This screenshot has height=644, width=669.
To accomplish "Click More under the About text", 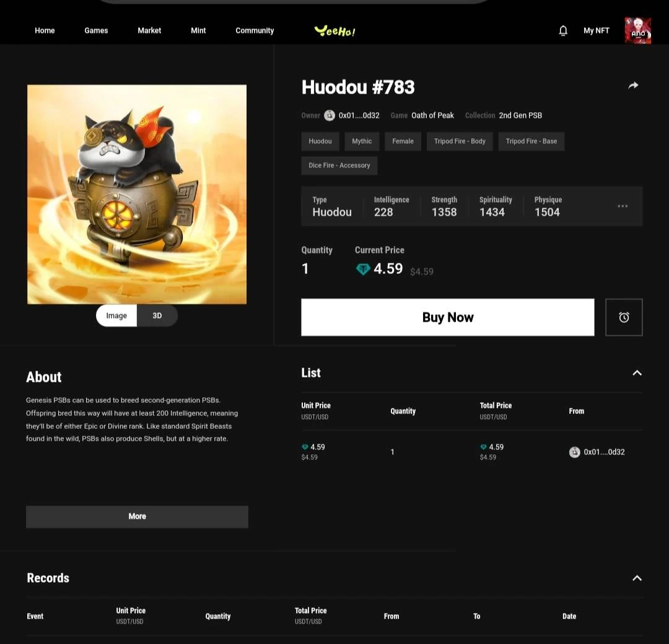I will 137,517.
